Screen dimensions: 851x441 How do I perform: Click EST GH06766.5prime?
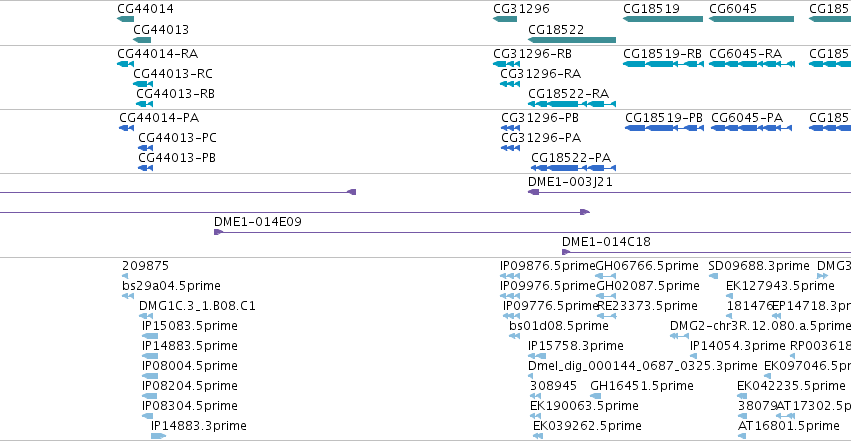(606, 276)
